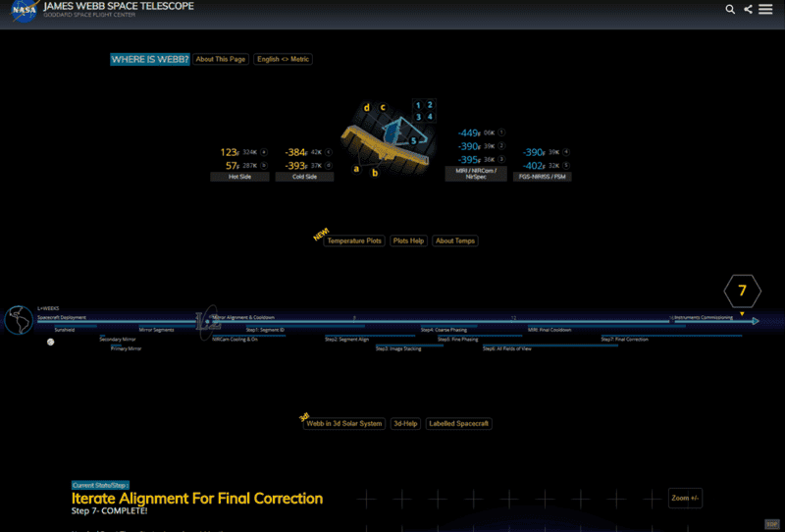This screenshot has width=785, height=532.
Task: Open the hamburger menu
Action: pos(765,9)
